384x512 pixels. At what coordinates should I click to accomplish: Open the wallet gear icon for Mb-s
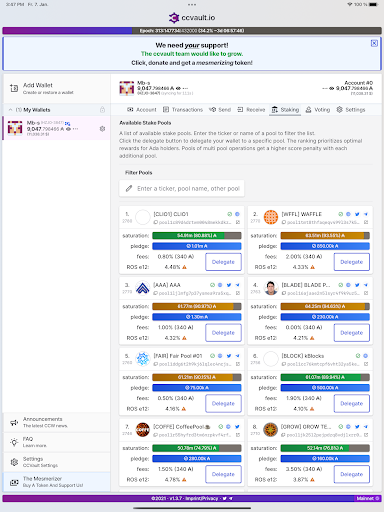pyautogui.click(x=102, y=129)
